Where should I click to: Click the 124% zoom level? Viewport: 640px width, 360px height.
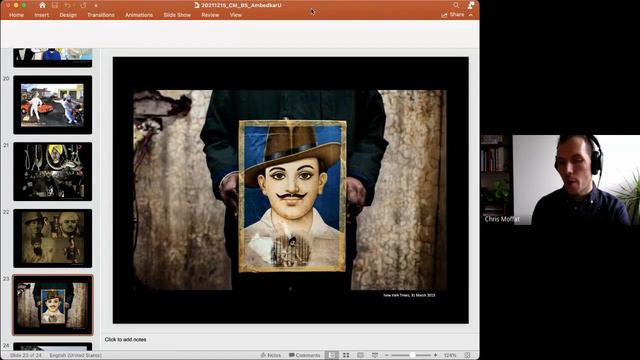(450, 355)
